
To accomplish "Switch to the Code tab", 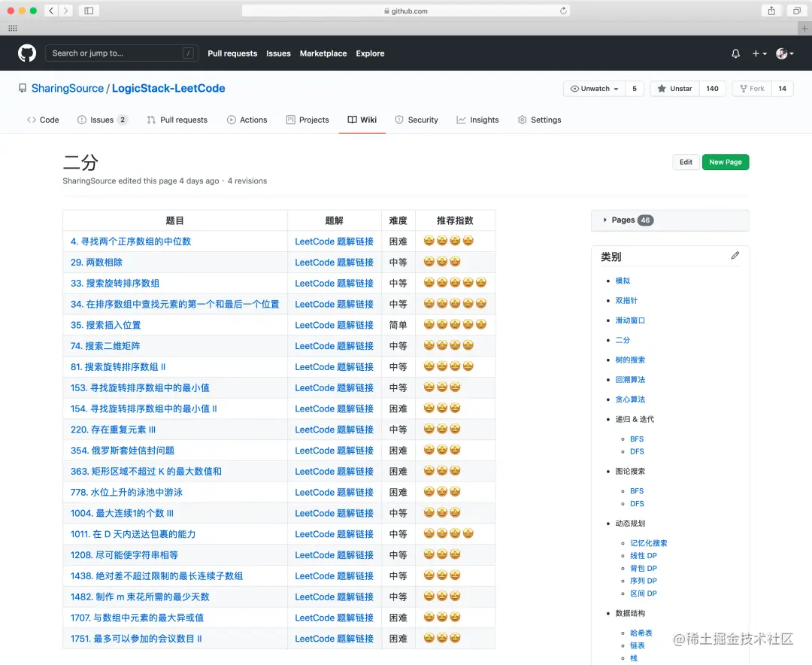I will point(43,120).
